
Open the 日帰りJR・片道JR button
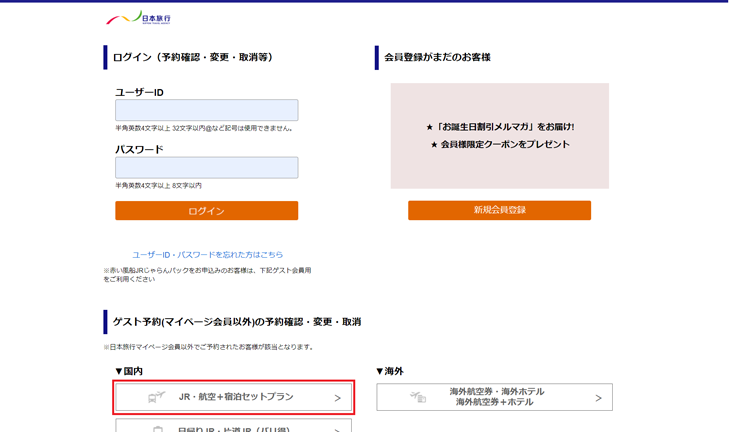(x=234, y=425)
